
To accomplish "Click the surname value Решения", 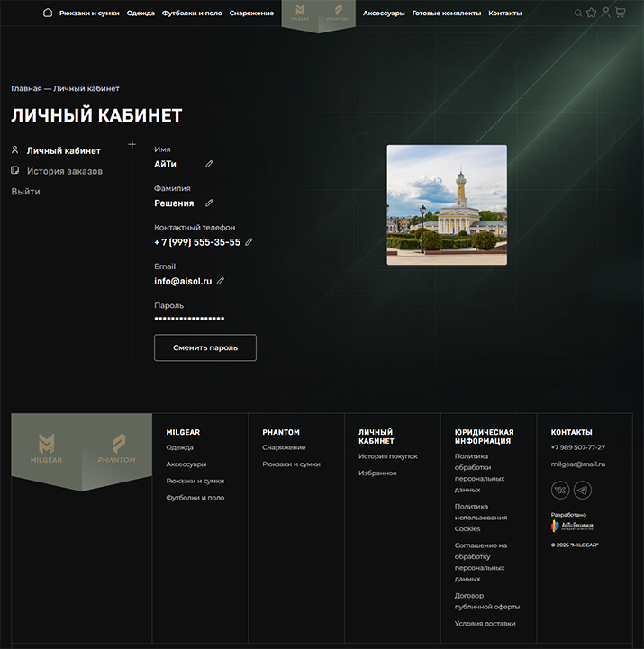I will [x=174, y=203].
